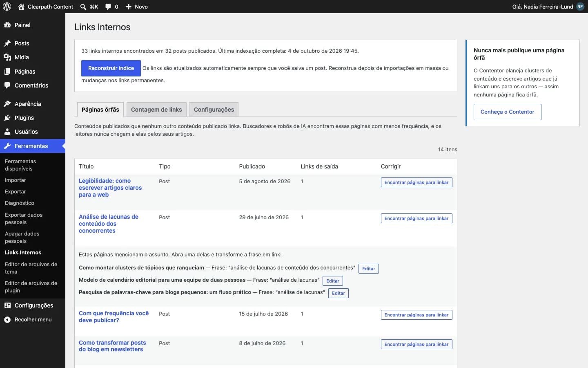
Task: Click the Posts pushpin icon
Action: point(7,43)
